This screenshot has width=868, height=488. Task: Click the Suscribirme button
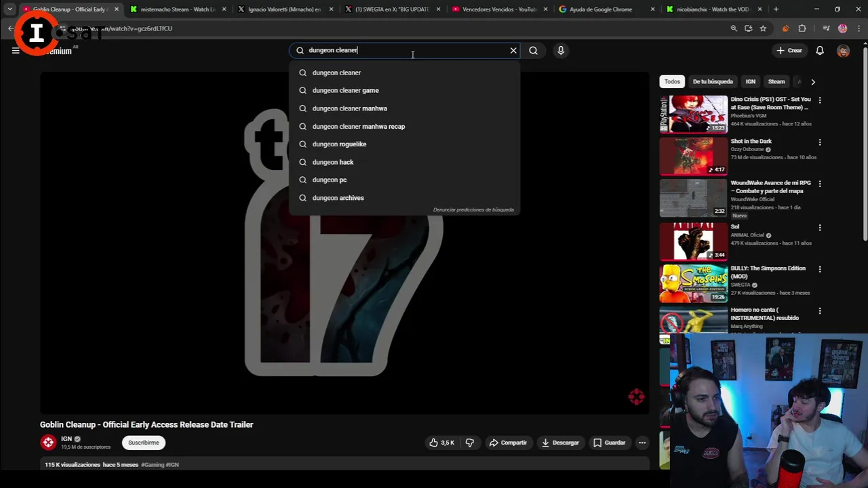click(144, 443)
